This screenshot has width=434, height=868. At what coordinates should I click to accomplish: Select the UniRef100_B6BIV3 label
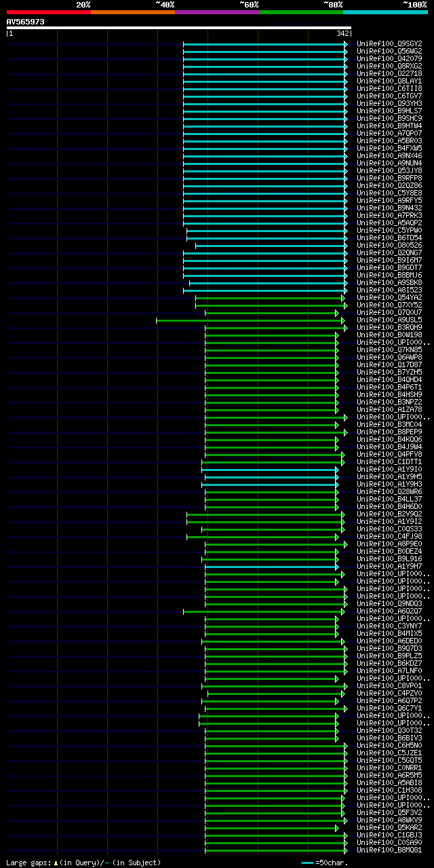click(389, 738)
